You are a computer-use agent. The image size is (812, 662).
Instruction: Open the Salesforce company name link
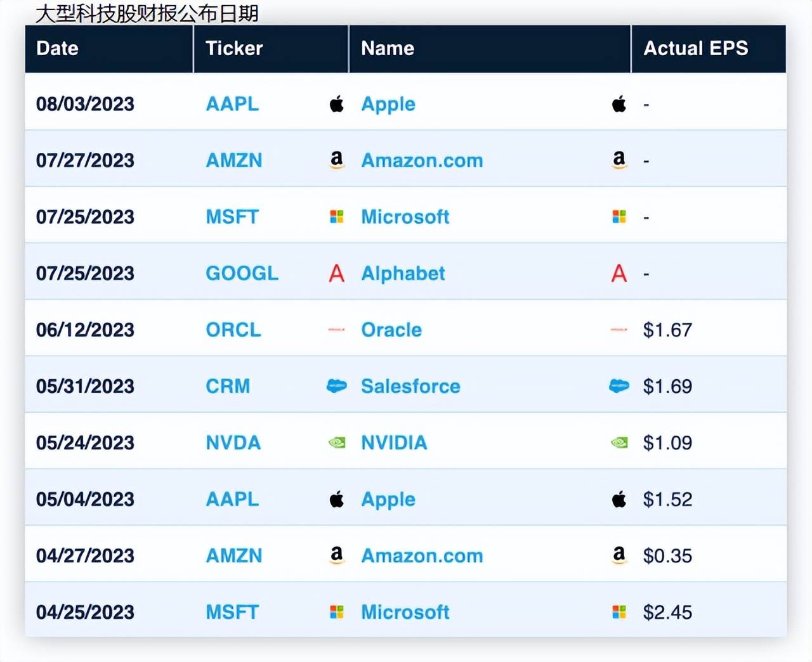tap(410, 386)
